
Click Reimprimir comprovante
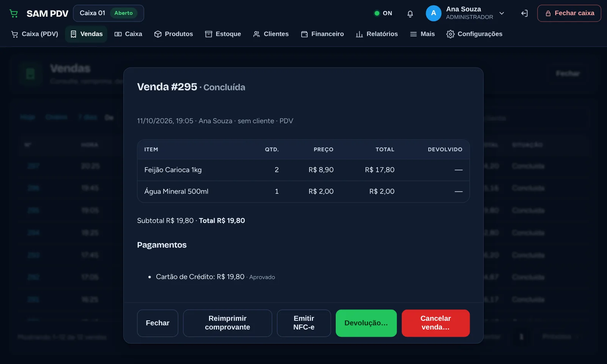[x=228, y=323]
